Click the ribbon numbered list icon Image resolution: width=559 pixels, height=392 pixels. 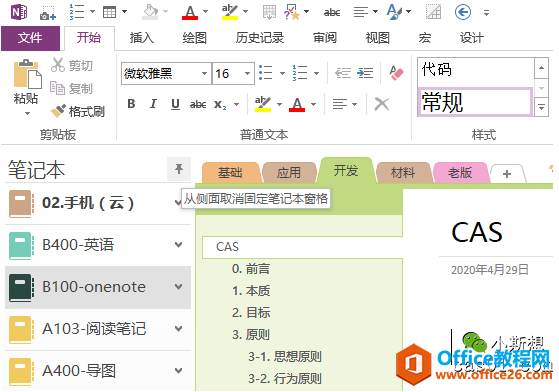(300, 73)
